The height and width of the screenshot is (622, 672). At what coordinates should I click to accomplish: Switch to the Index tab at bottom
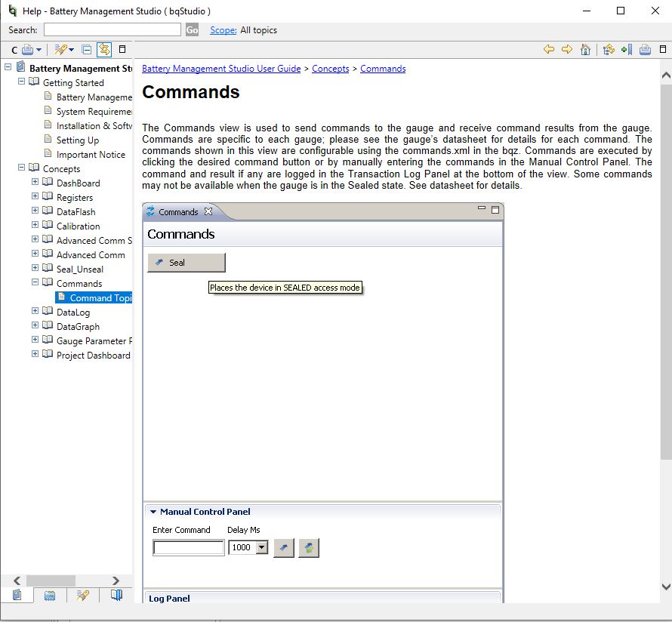click(x=50, y=595)
